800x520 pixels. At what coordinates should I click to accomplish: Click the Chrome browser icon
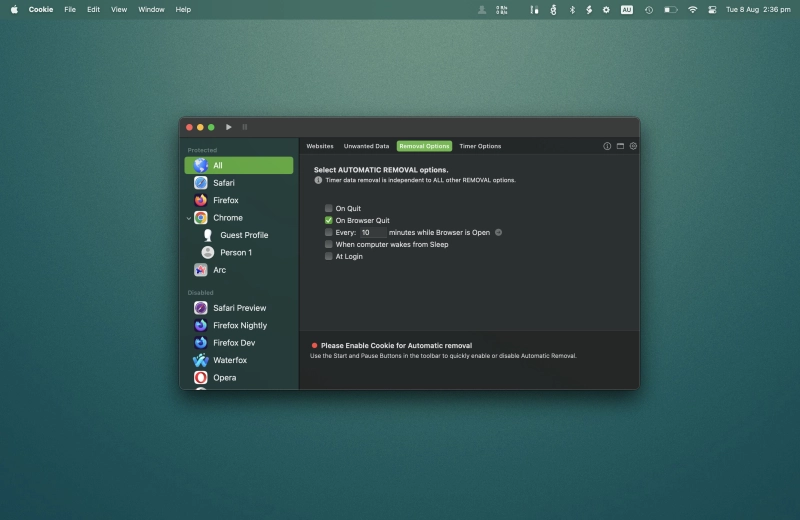tap(201, 218)
